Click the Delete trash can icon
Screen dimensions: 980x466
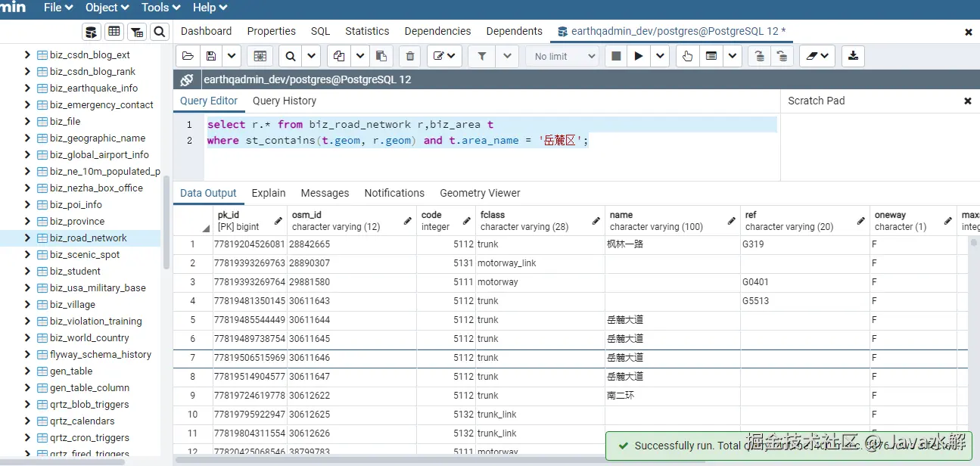(x=410, y=56)
